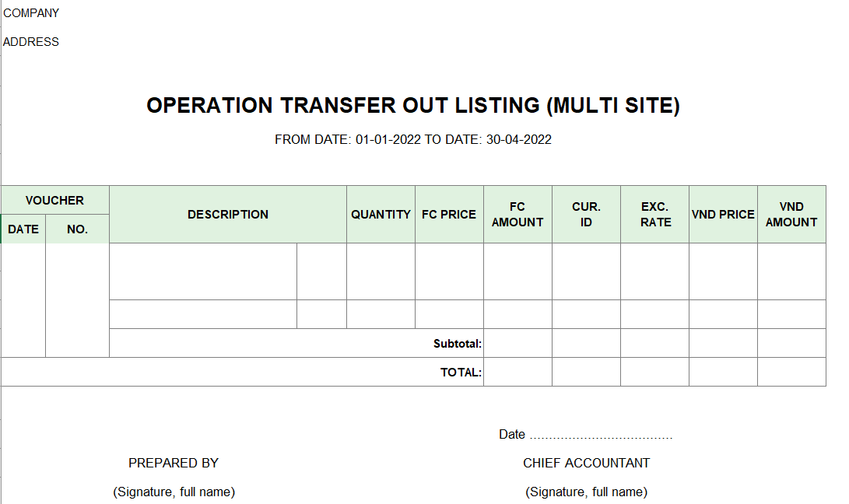Viewport: 849px width, 504px height.
Task: Click the VND AMOUNT header cell
Action: 791,215
